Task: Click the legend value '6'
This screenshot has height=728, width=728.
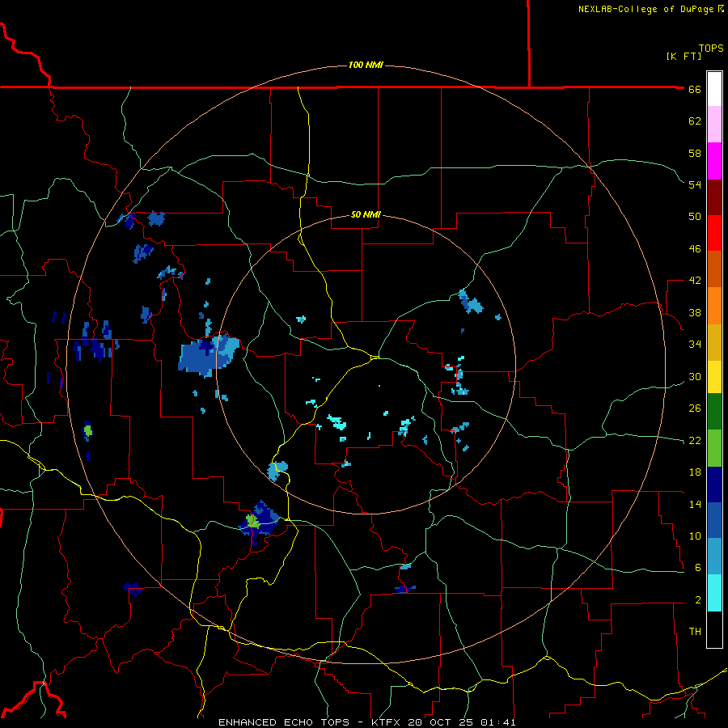Action: (x=697, y=568)
